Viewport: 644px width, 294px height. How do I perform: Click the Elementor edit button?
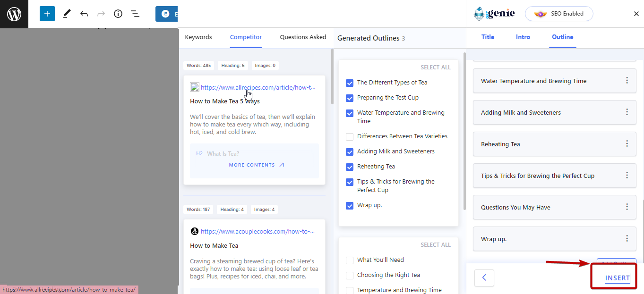pos(167,14)
